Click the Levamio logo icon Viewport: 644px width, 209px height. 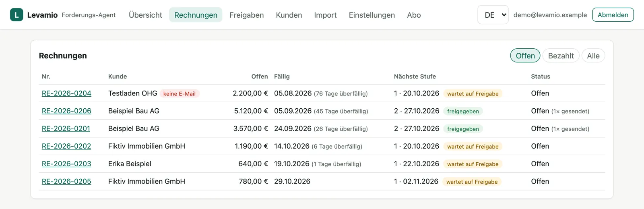(17, 15)
